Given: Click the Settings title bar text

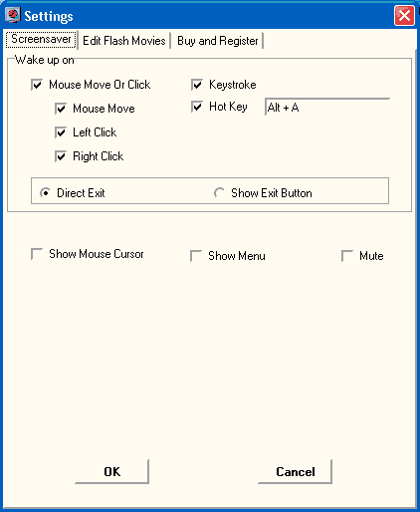Looking at the screenshot, I should [x=49, y=16].
